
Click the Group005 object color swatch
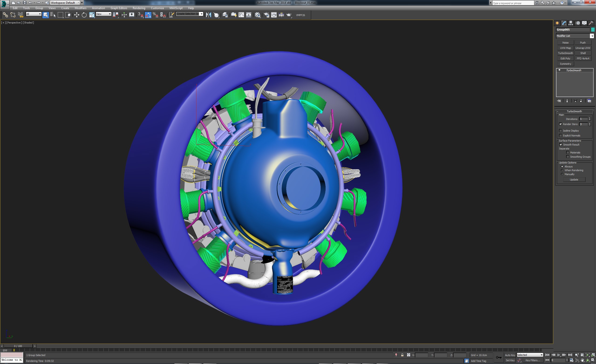[x=593, y=29]
